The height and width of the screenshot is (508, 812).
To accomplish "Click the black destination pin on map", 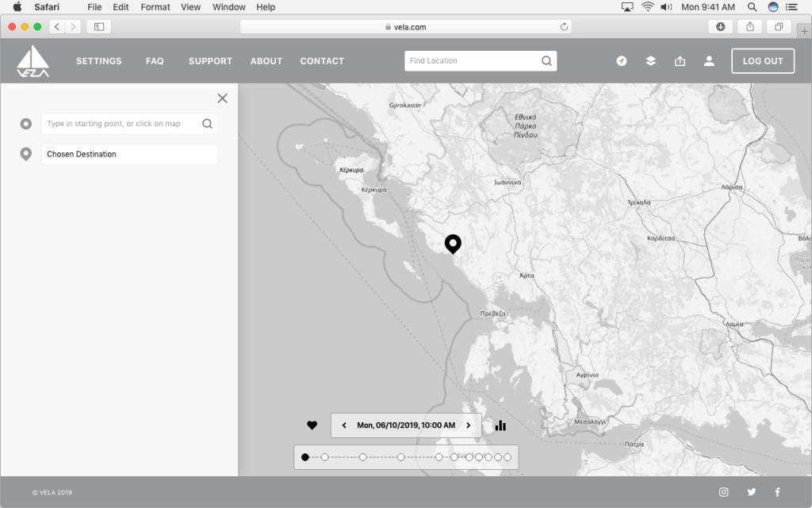I will point(453,243).
